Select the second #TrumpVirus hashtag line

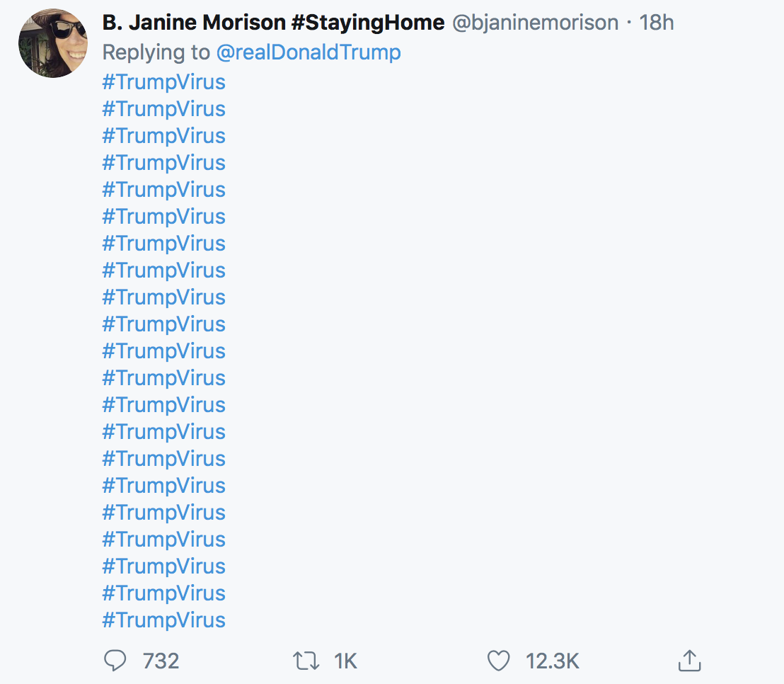(163, 109)
